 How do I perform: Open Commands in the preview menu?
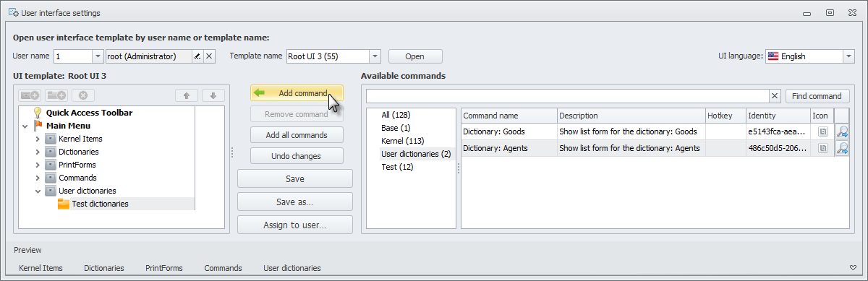point(223,268)
